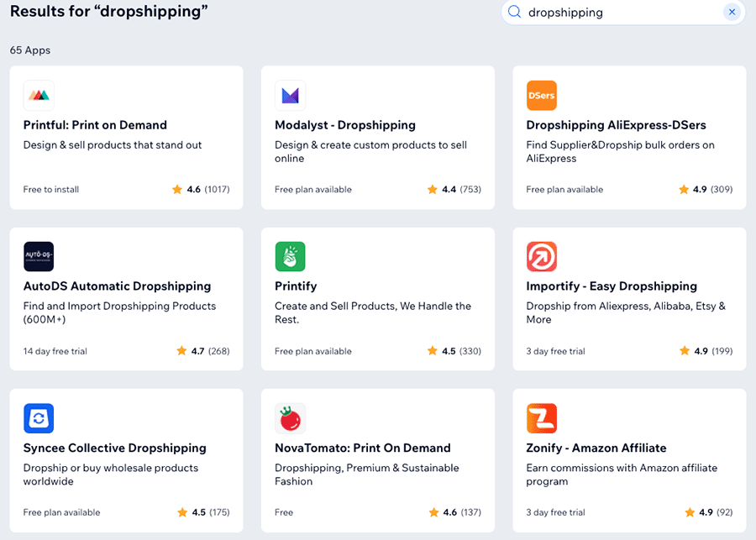Screen dimensions: 756x540
Task: Open Importify - Easy Dropshipping title
Action: pos(612,286)
